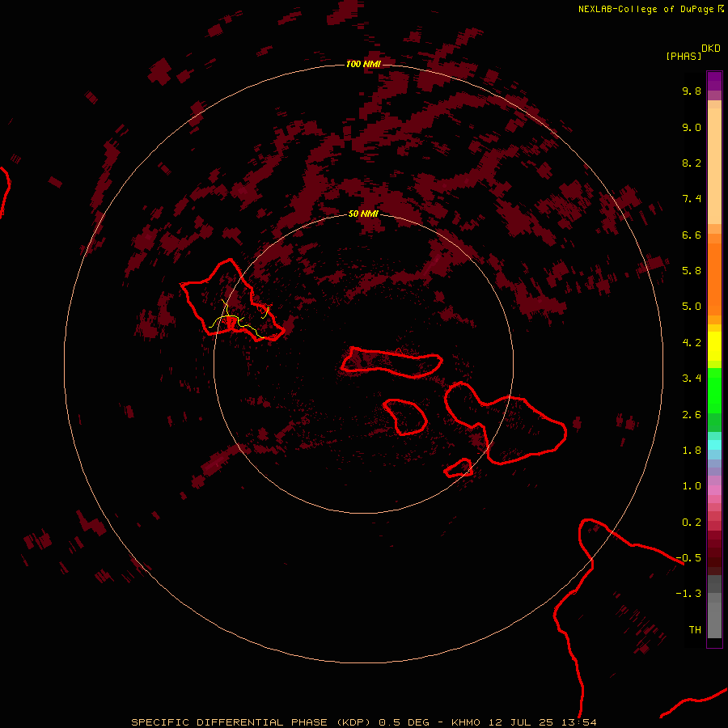
Task: Click the 12 JUL 25 13:54 timestamp
Action: (542, 722)
